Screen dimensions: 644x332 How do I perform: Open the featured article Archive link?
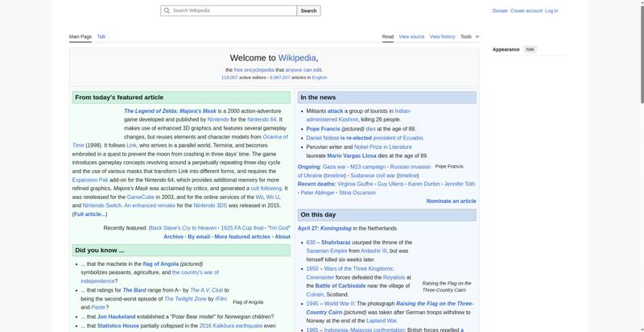pos(173,237)
